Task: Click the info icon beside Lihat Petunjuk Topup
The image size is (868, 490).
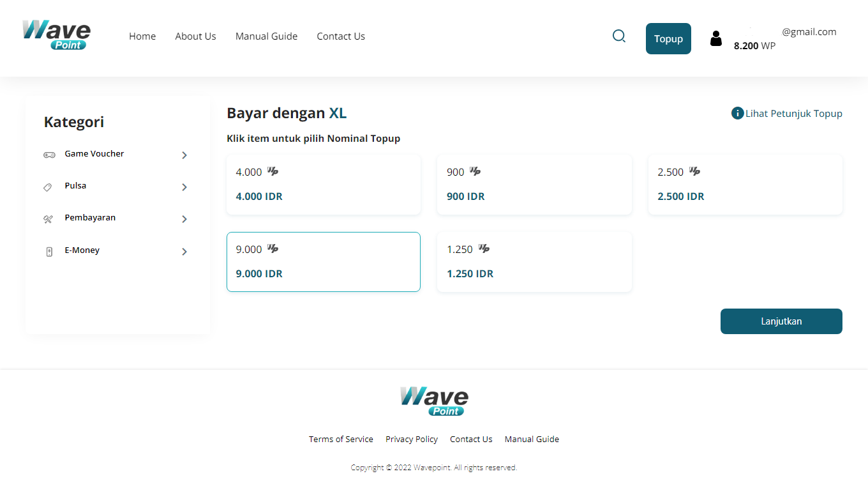Action: (737, 113)
